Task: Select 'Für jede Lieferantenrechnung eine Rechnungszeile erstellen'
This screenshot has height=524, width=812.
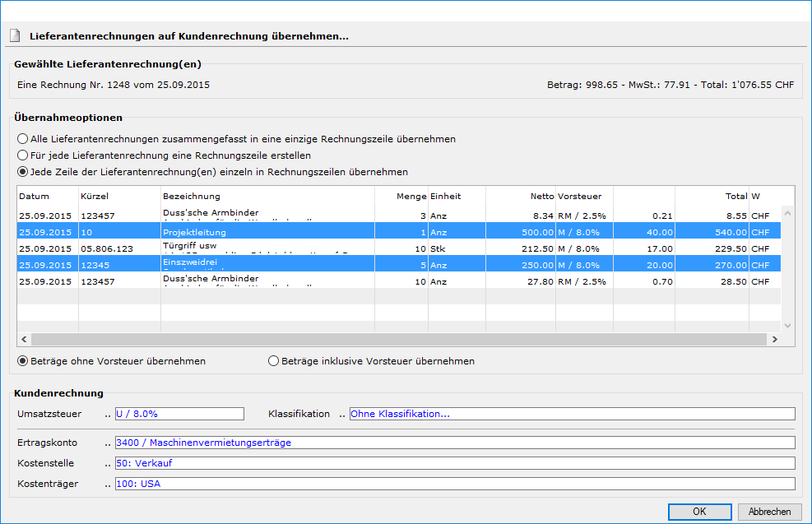Action: coord(23,155)
